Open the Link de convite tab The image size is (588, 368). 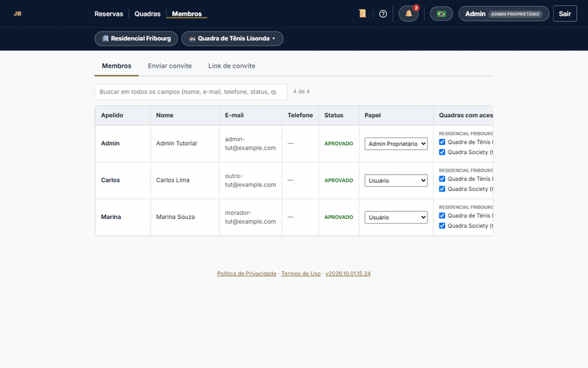(x=232, y=66)
